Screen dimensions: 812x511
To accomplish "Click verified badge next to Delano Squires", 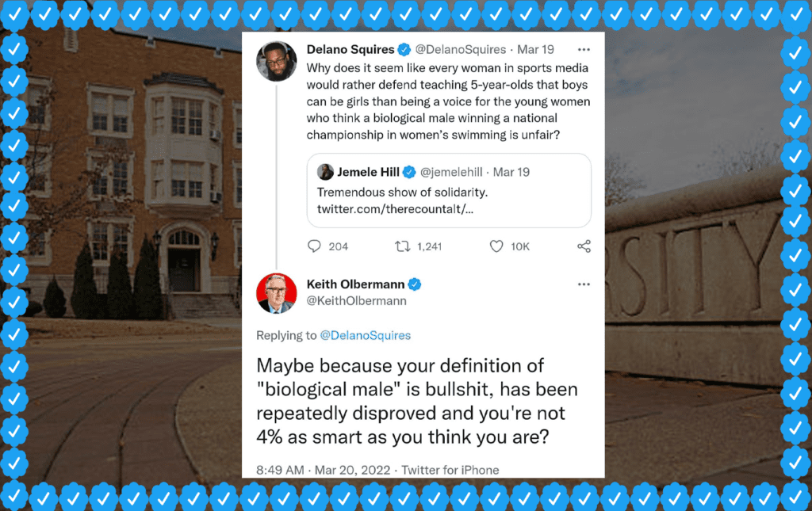I will click(404, 50).
